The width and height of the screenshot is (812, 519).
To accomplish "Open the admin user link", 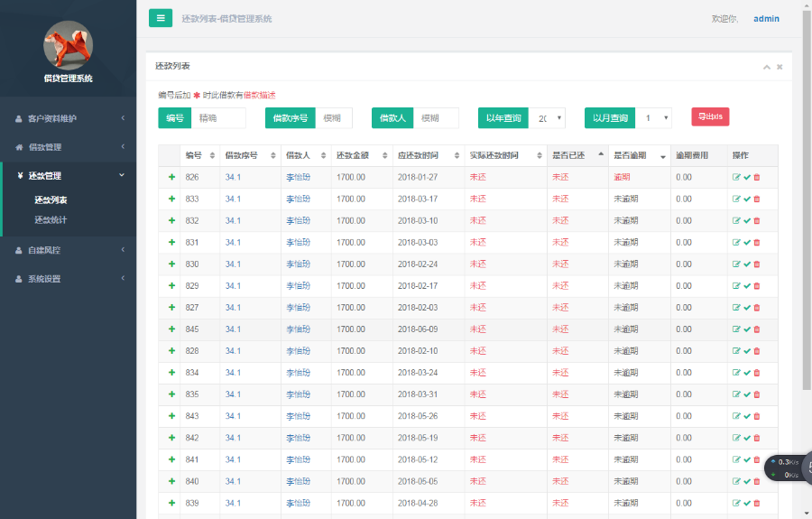I will pyautogui.click(x=766, y=19).
